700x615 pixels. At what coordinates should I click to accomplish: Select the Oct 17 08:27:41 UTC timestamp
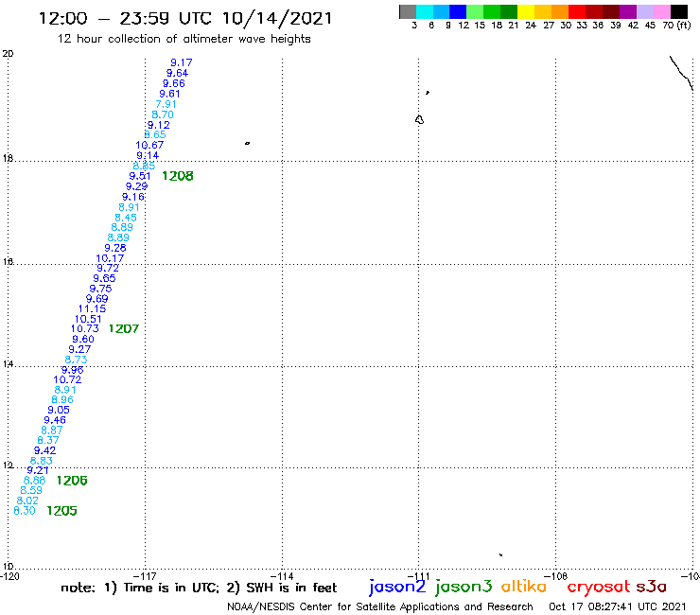[618, 606]
